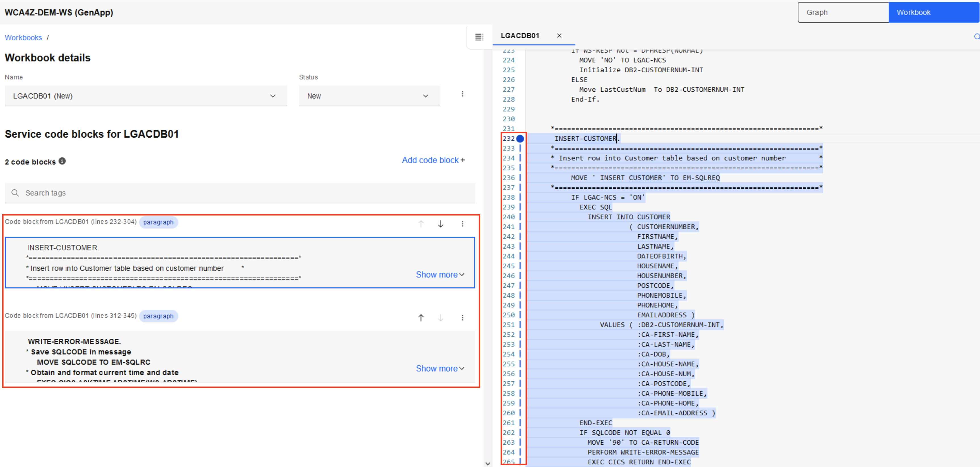Click the table of contents list icon

(x=479, y=37)
